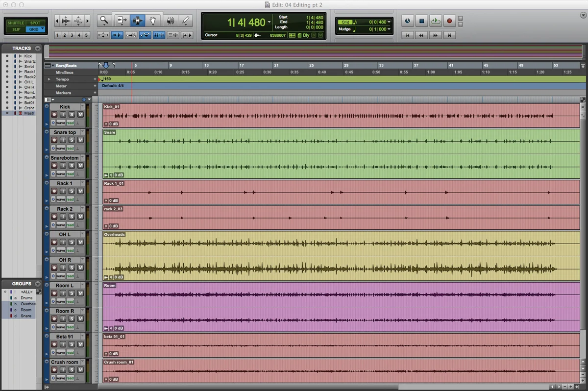
Task: Select the Mastr track in the Tracks list
Action: 29,113
